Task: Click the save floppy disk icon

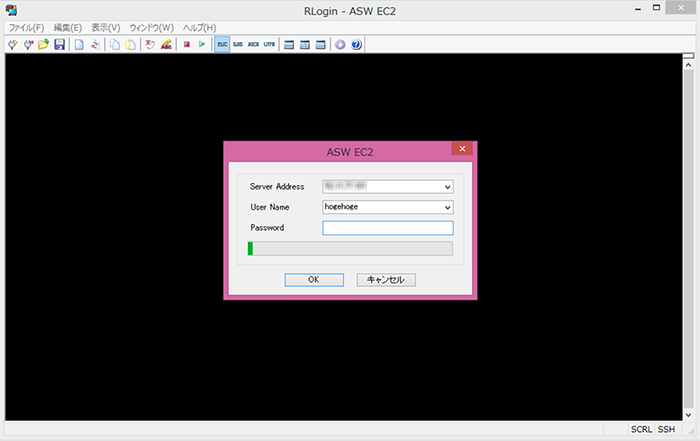Action: click(59, 45)
